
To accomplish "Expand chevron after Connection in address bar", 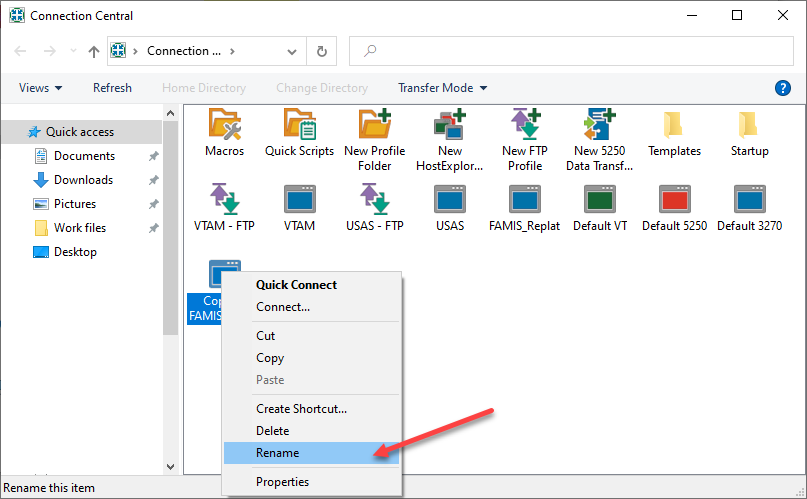I will click(x=233, y=51).
